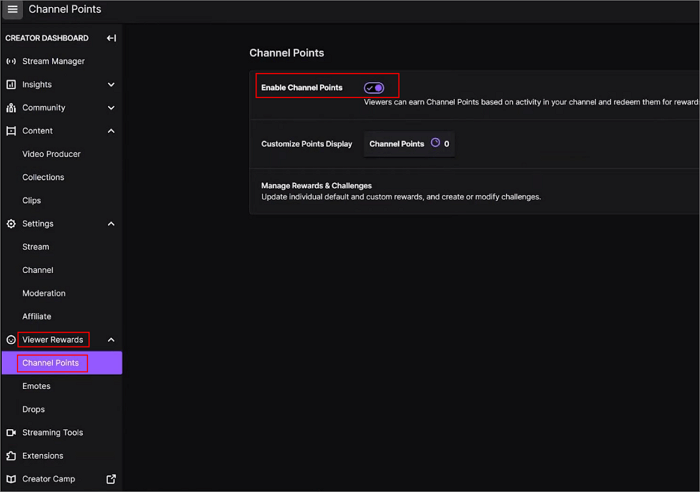Image resolution: width=700 pixels, height=492 pixels.
Task: Collapse the Content section chevron
Action: point(111,131)
